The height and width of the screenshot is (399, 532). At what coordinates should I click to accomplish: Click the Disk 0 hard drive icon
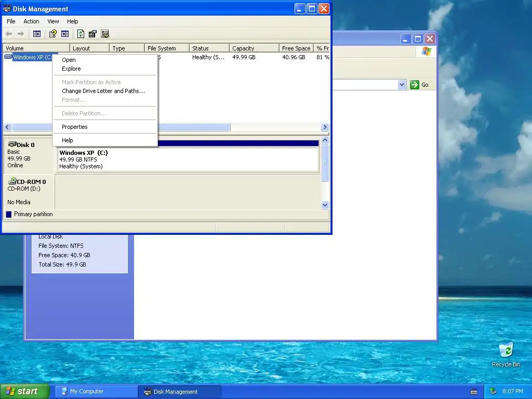click(x=12, y=144)
